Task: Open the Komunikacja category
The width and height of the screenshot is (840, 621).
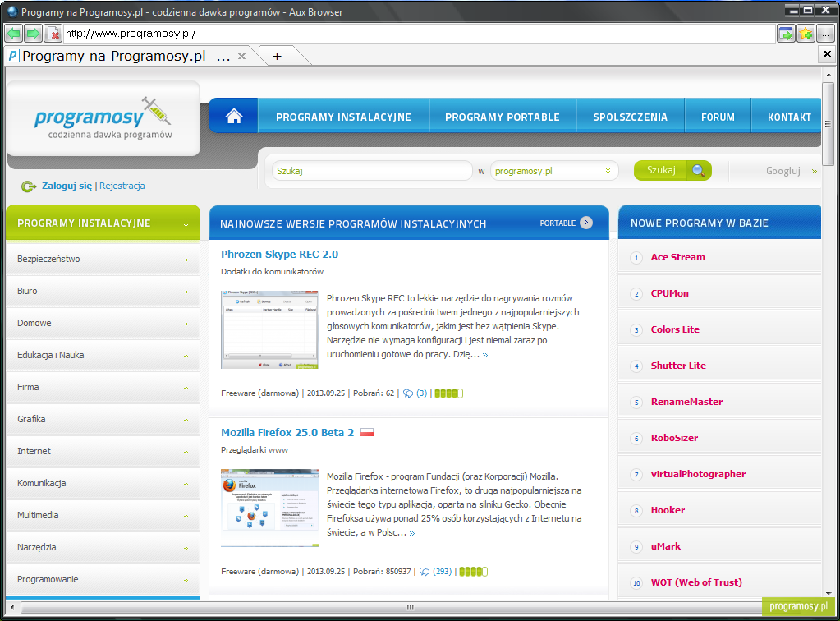Action: [103, 483]
